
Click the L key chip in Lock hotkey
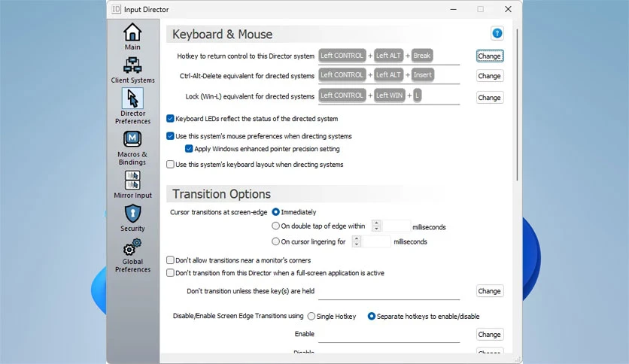(417, 96)
